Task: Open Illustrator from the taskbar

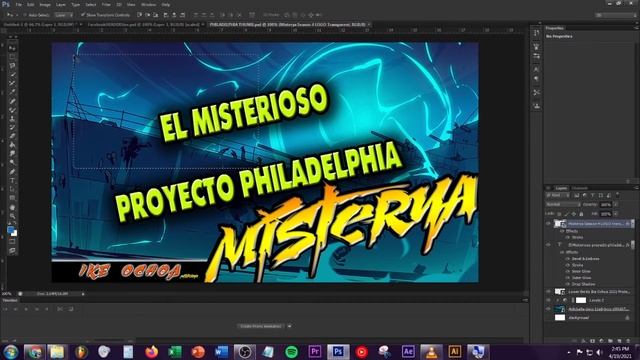Action: pyautogui.click(x=454, y=351)
